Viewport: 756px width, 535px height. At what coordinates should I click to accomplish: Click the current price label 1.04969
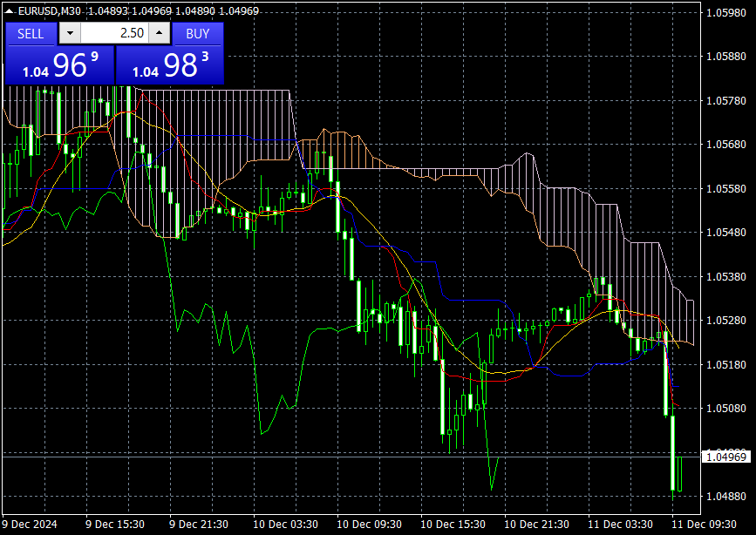pyautogui.click(x=726, y=457)
